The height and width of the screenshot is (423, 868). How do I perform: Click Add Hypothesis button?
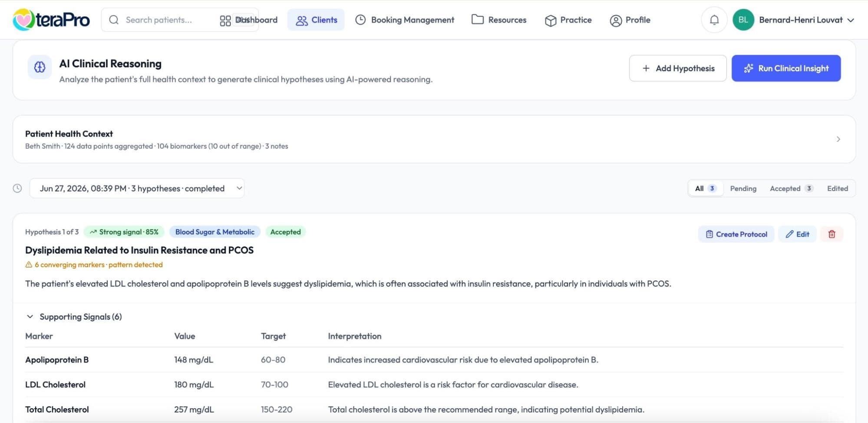677,68
